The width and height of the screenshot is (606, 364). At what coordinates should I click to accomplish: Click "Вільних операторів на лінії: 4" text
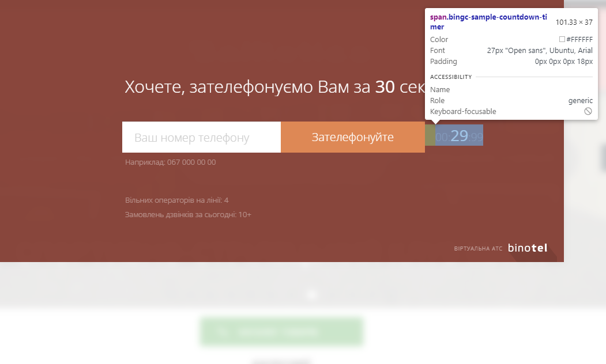177,200
